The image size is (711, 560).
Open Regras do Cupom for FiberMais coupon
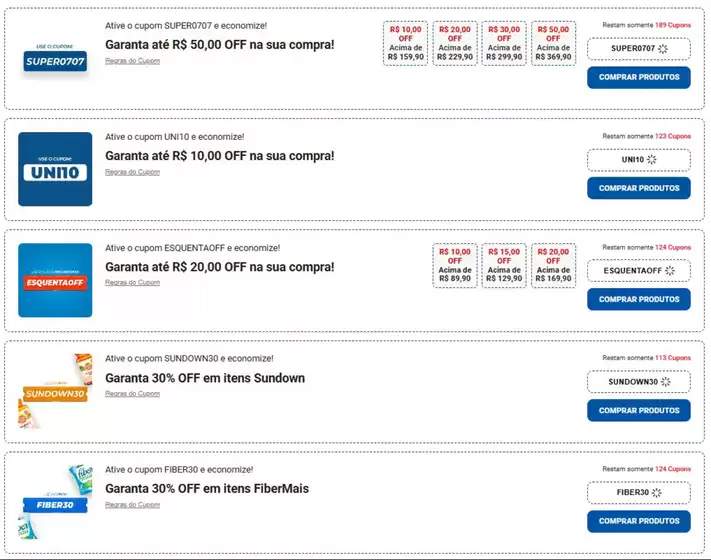click(x=132, y=505)
